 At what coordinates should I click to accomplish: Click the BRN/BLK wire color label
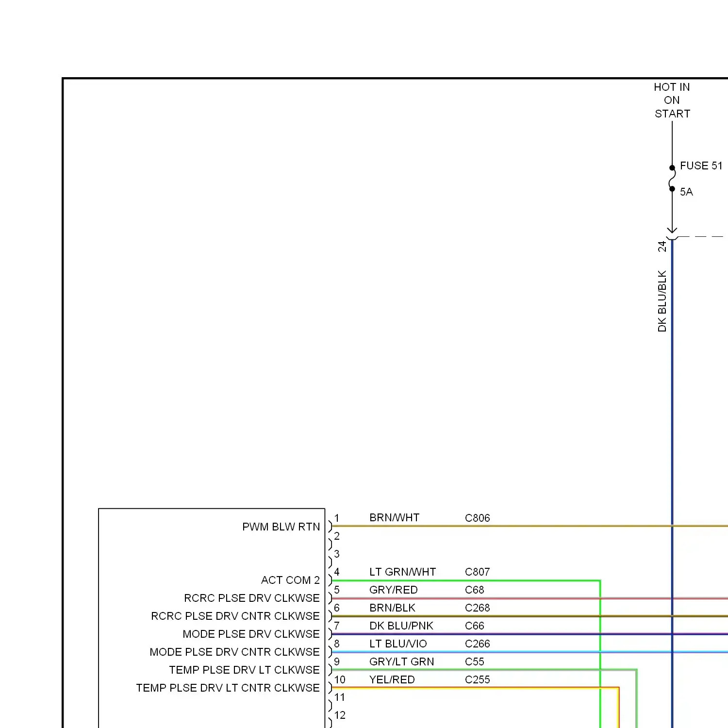coord(392,608)
